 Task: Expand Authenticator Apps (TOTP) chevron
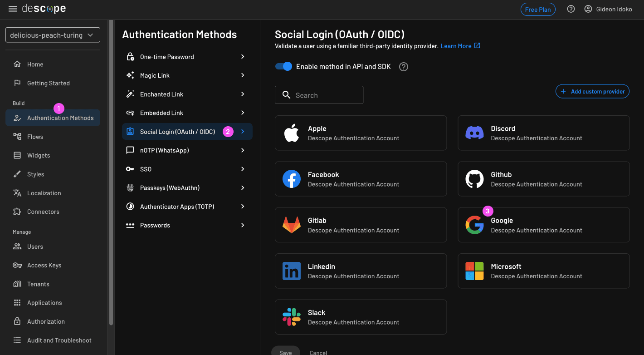tap(243, 207)
